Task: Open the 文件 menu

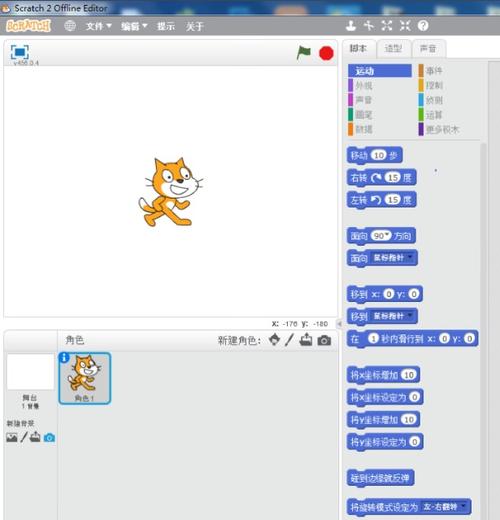Action: click(98, 26)
